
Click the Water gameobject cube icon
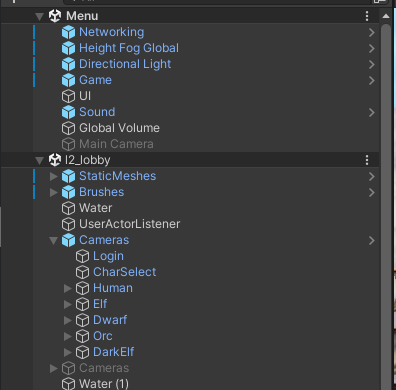[x=68, y=208]
